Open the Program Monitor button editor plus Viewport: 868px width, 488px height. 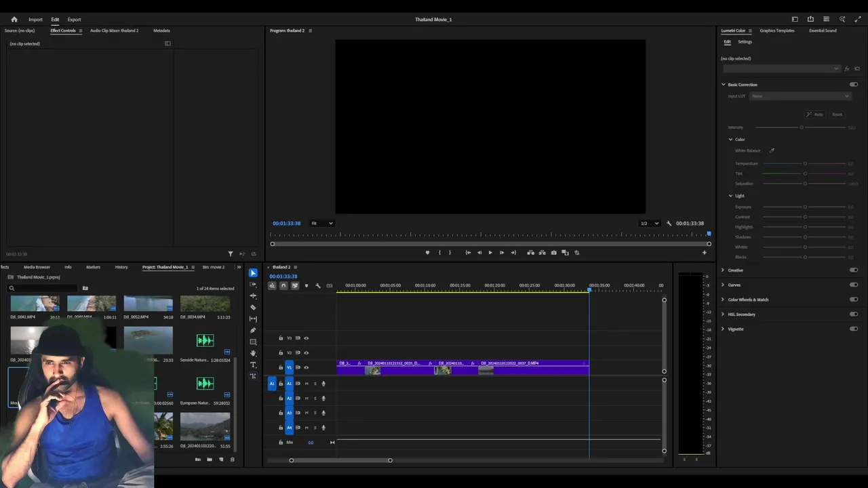tap(704, 253)
